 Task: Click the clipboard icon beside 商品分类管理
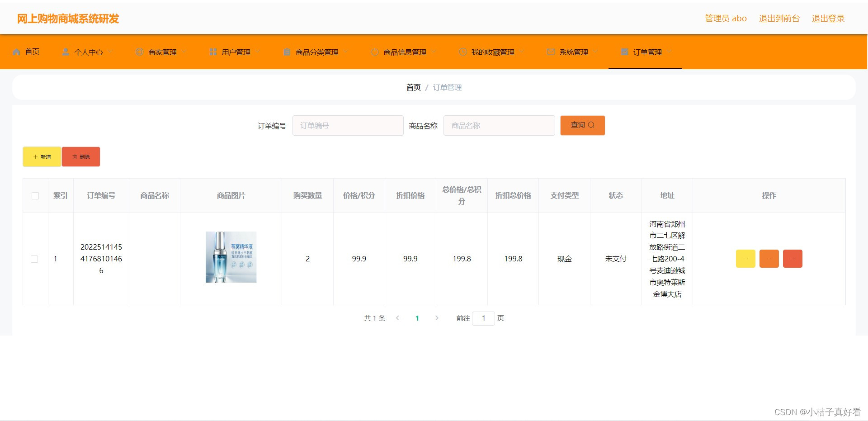(287, 52)
